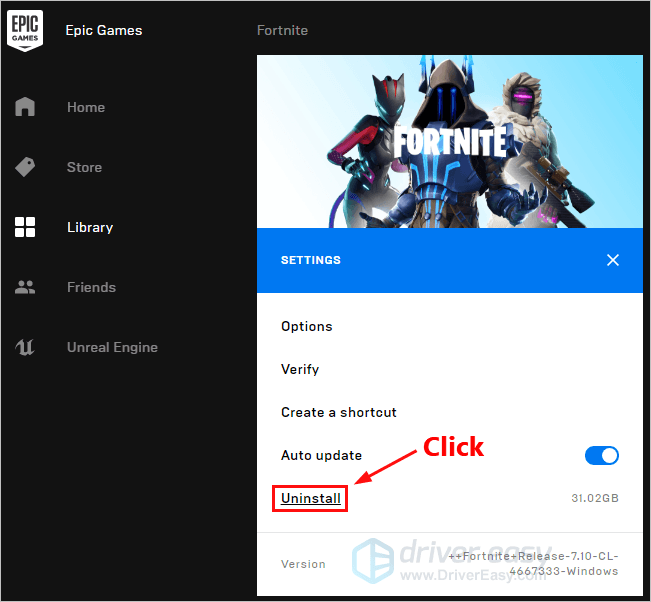Screen dimensions: 651x602
Task: Click the Fortnite release version string
Action: point(534,564)
